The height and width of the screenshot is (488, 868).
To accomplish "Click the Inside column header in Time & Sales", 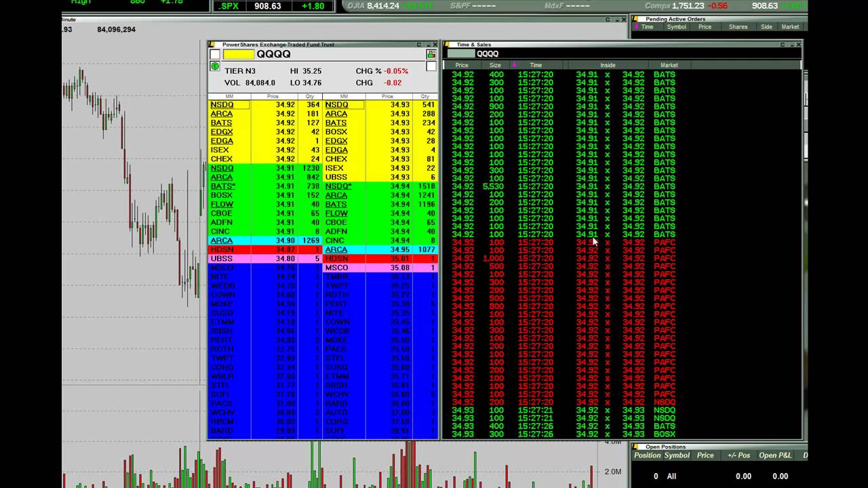I will 608,65.
